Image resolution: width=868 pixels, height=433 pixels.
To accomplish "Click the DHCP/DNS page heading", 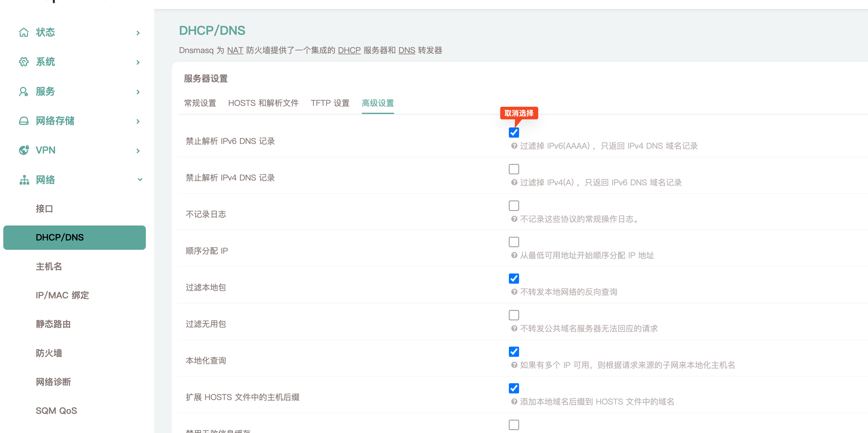I will coord(212,30).
